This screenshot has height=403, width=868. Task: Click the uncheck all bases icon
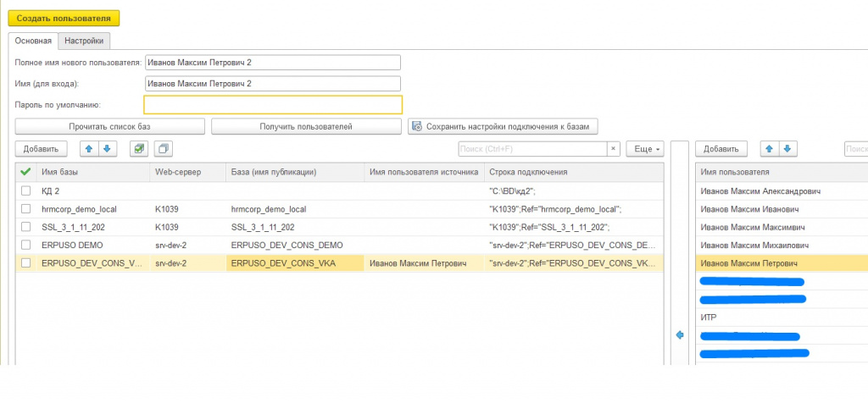[x=163, y=149]
